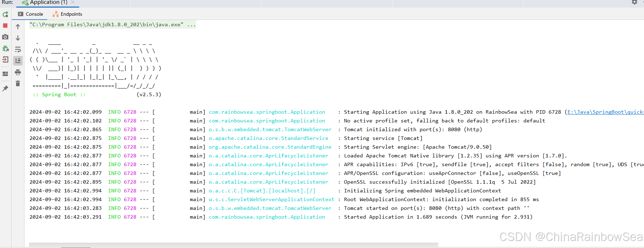Image resolution: width=644 pixels, height=248 pixels.
Task: Jump down the stack trace with down arrow
Action: click(x=18, y=38)
